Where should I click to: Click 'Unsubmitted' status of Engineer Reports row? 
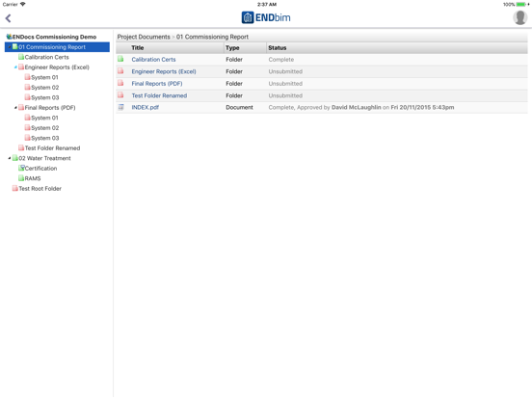click(x=285, y=71)
